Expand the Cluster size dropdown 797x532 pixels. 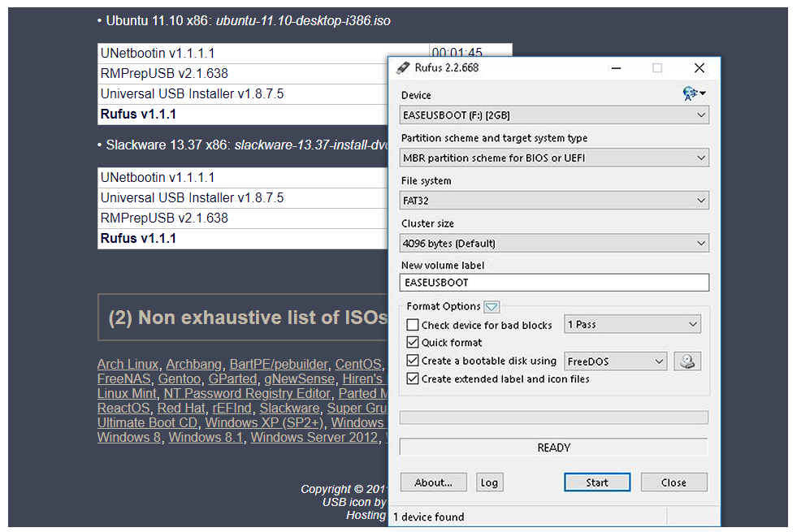click(554, 243)
